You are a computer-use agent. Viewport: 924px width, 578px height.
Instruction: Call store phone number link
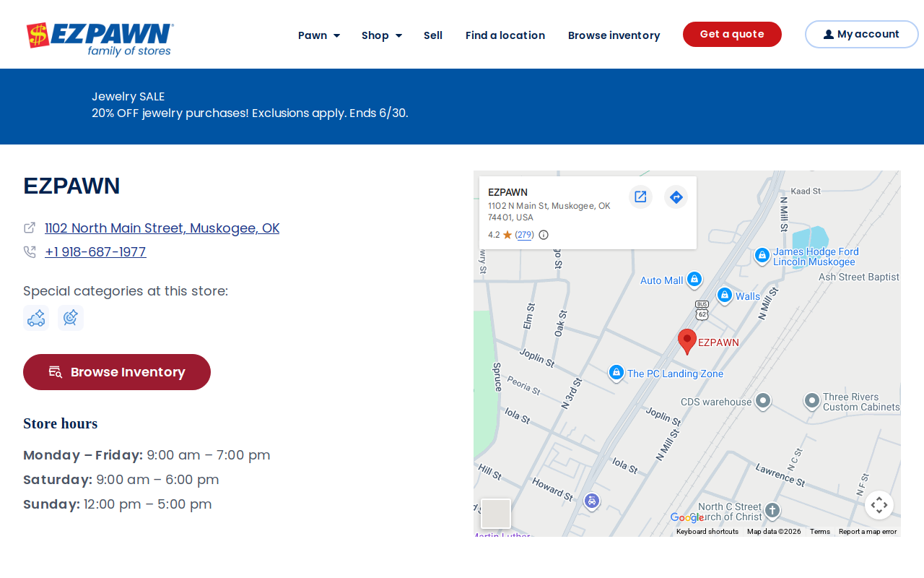coord(95,252)
